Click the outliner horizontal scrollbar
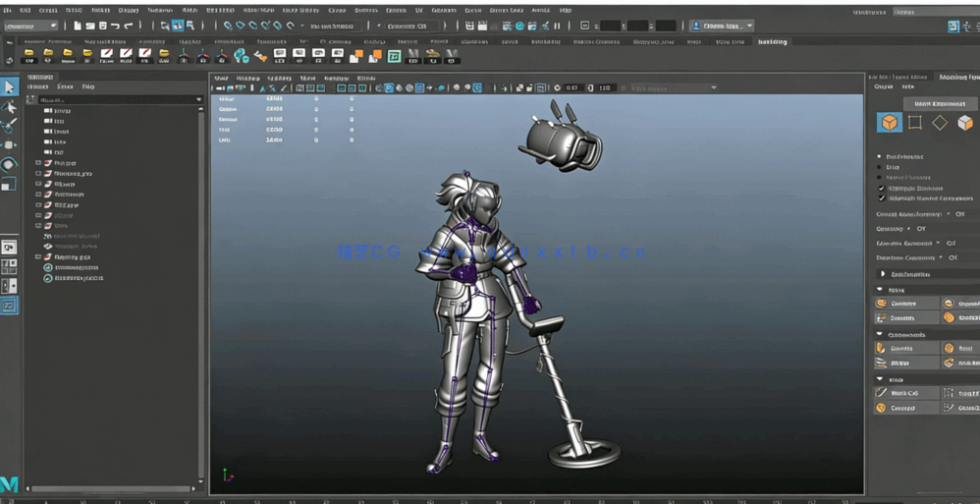Image resolution: width=980 pixels, height=504 pixels. [111, 488]
